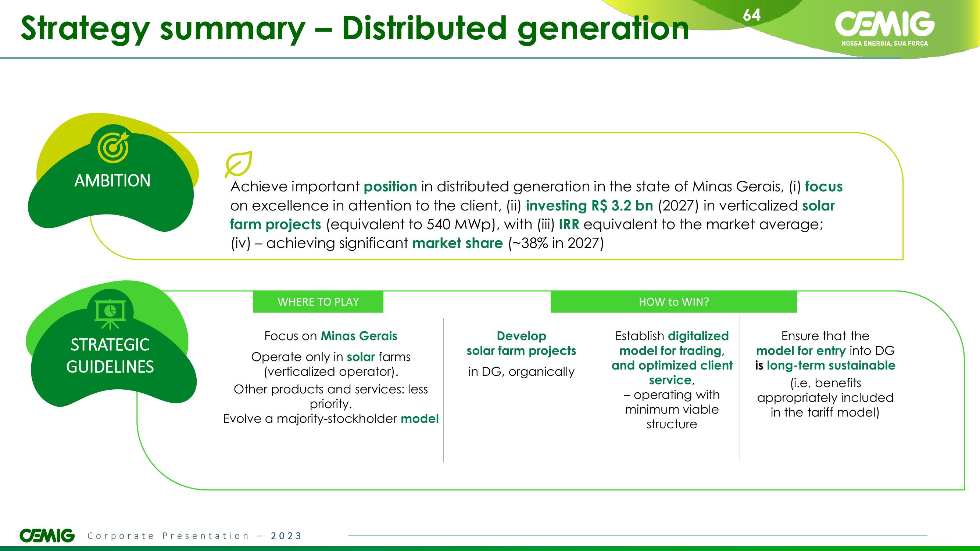This screenshot has width=980, height=551.
Task: Click '(verticalized operator).' text
Action: pyautogui.click(x=331, y=371)
